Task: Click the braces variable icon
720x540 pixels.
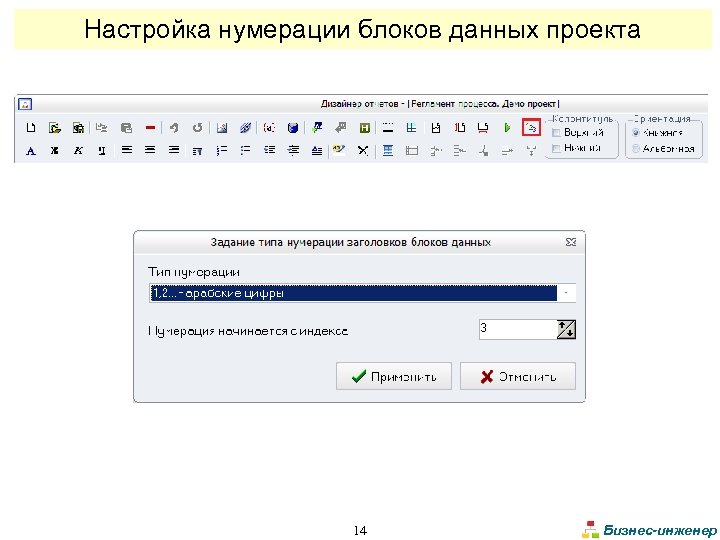Action: [269, 128]
